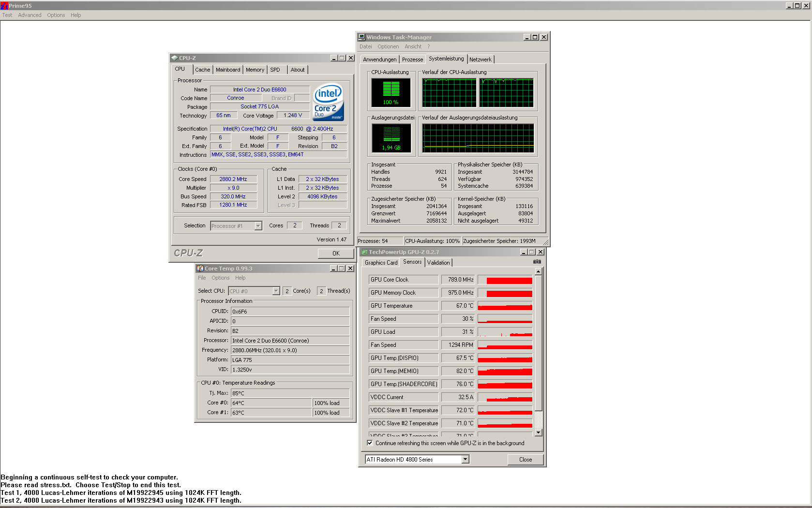
Task: Open the Core Temp Select CPU dropdown
Action: point(276,291)
